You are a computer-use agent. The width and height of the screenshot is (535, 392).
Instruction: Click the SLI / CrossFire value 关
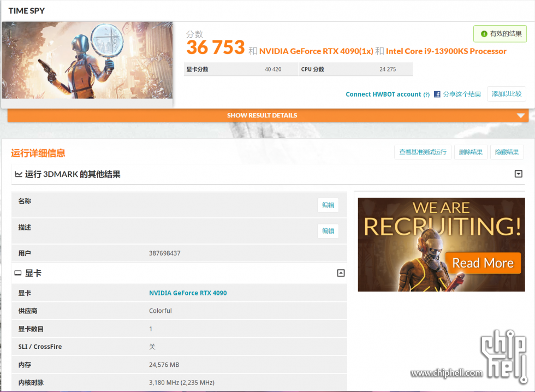pos(152,347)
